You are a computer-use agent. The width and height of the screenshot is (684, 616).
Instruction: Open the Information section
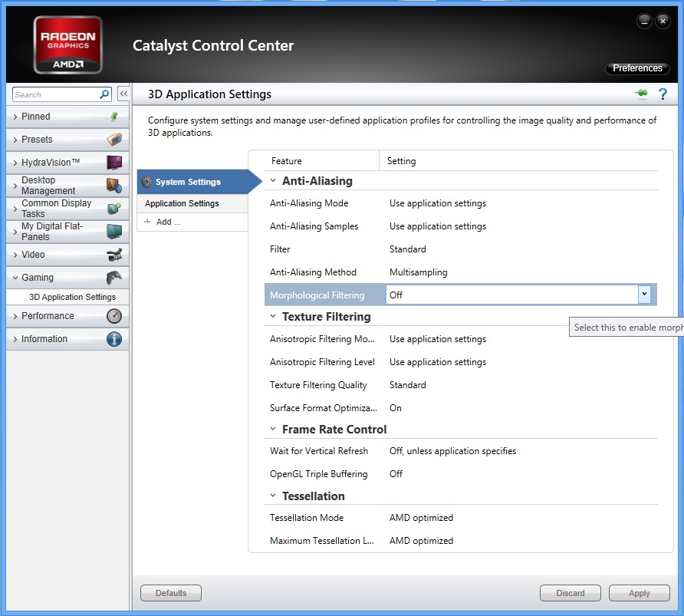coord(67,339)
